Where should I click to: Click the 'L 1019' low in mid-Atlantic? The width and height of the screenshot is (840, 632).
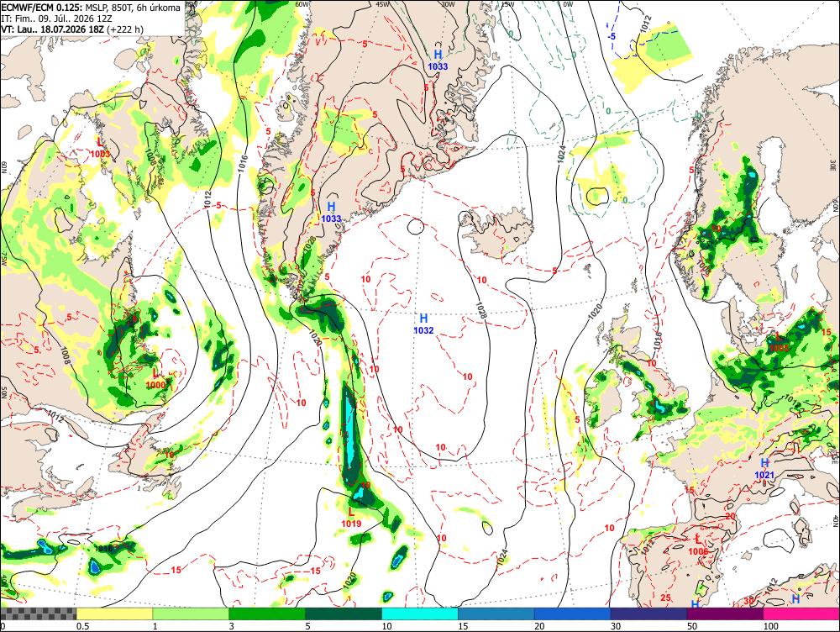tap(351, 518)
